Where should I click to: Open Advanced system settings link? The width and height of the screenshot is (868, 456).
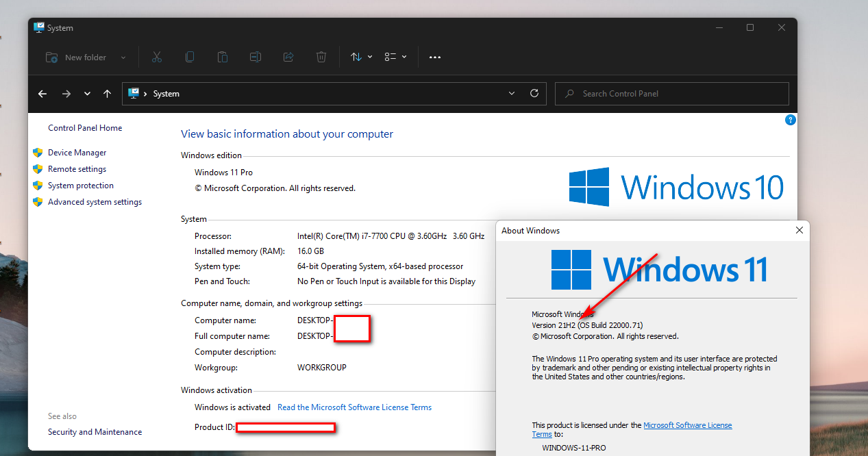[95, 202]
